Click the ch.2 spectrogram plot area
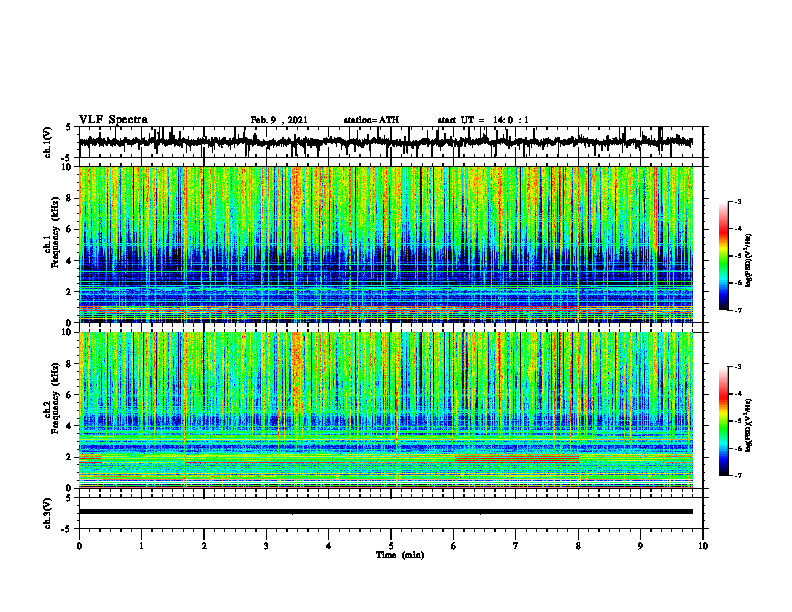The height and width of the screenshot is (612, 792). tap(385, 410)
